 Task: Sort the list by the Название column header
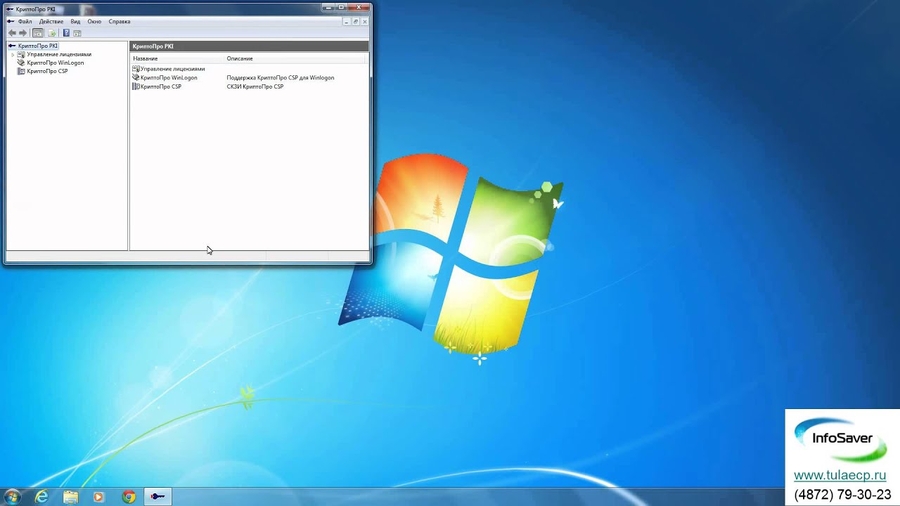point(146,59)
